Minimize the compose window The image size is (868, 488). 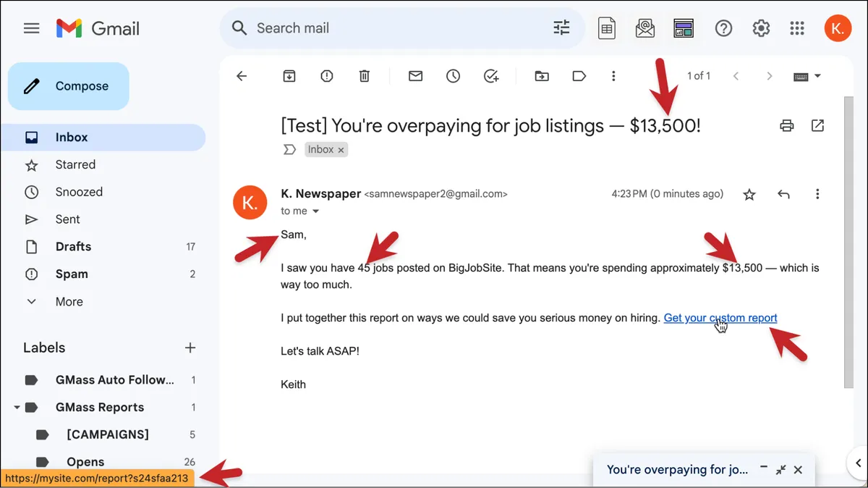pyautogui.click(x=763, y=469)
